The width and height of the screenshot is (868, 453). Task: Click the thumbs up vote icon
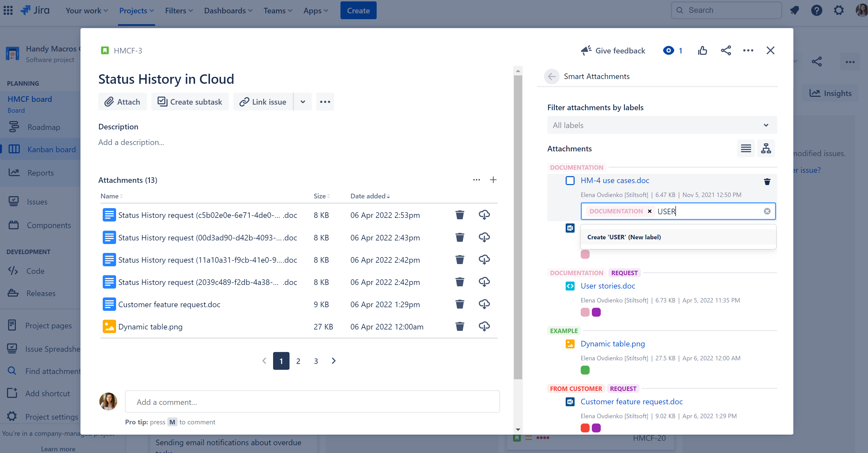pos(703,51)
